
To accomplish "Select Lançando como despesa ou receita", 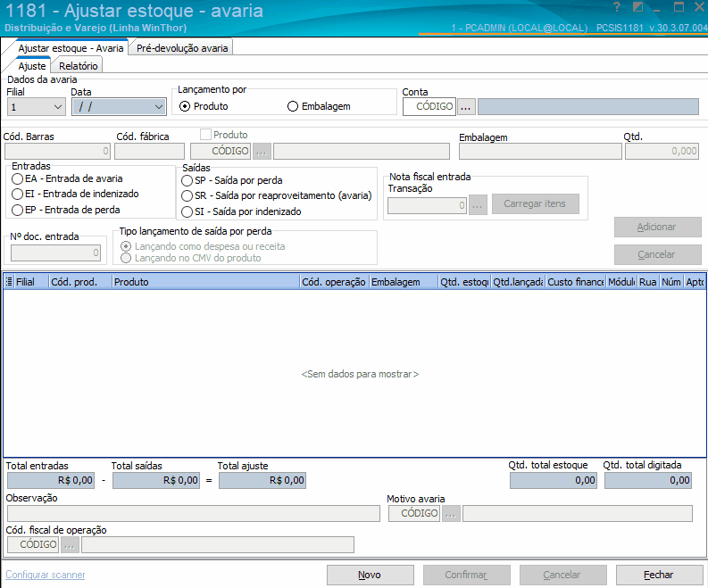I will (x=126, y=246).
